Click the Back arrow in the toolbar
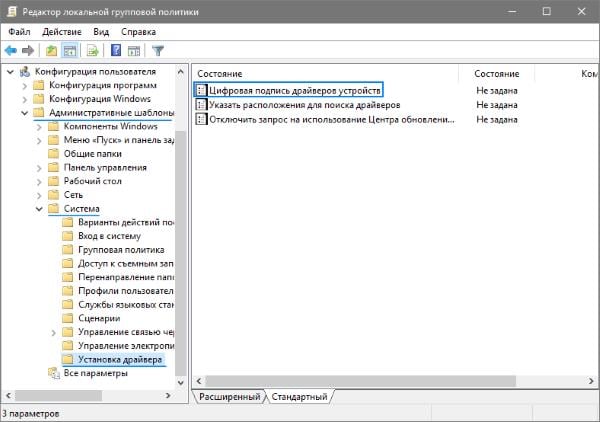This screenshot has height=422, width=600. point(11,50)
